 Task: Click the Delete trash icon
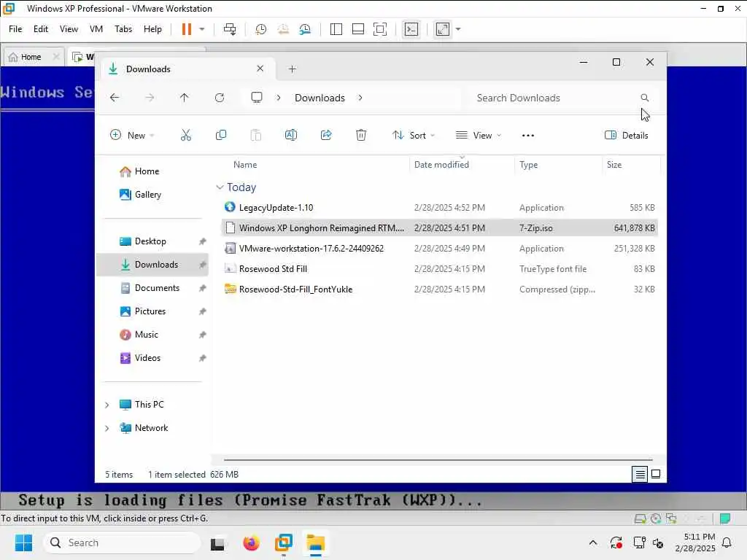361,135
